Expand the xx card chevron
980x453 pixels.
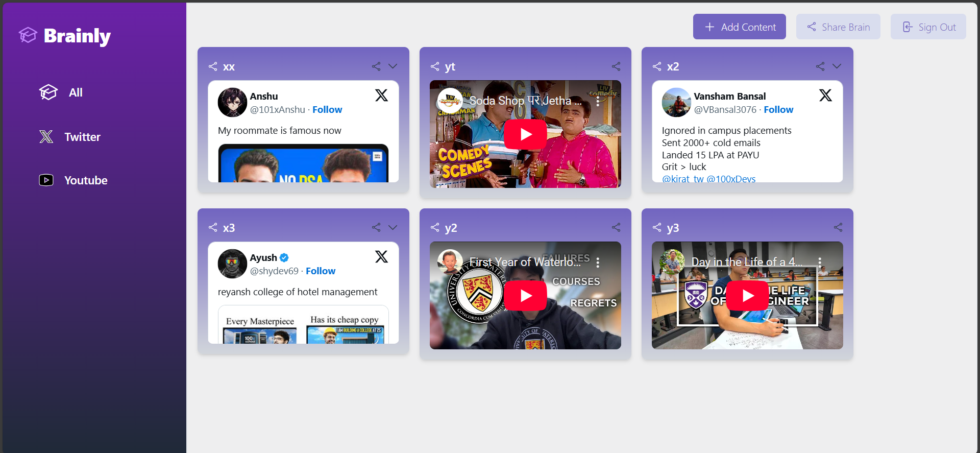[x=393, y=66]
